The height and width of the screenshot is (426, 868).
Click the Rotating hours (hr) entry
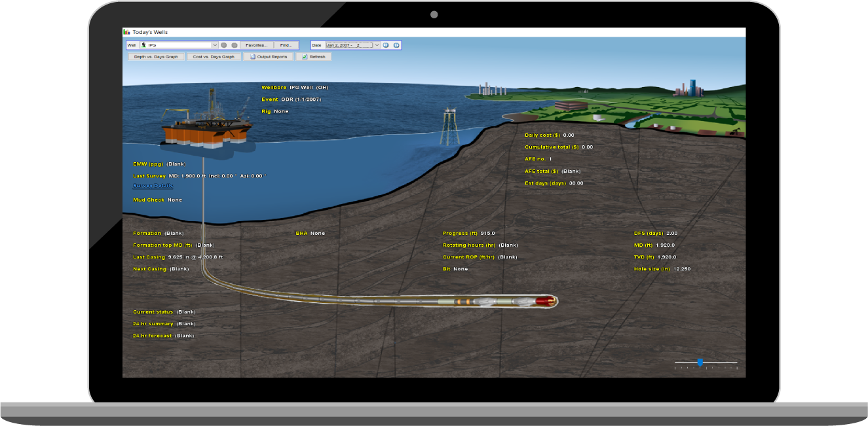(x=480, y=245)
